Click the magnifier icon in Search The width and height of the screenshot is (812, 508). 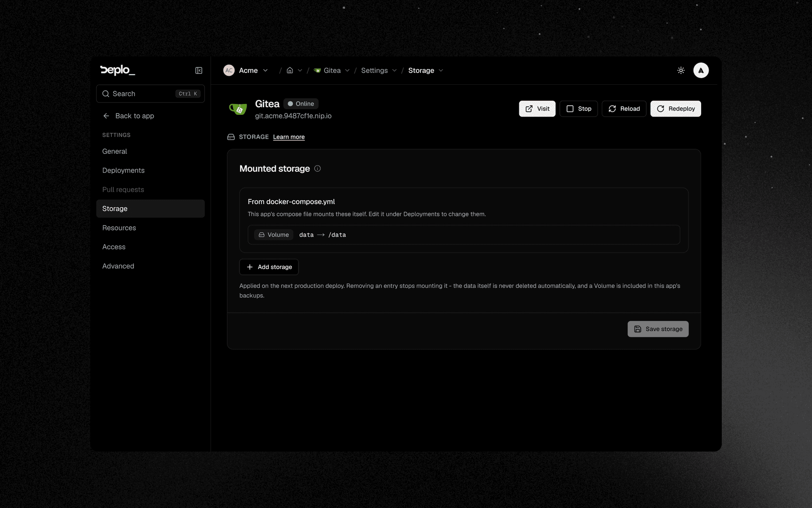click(106, 94)
